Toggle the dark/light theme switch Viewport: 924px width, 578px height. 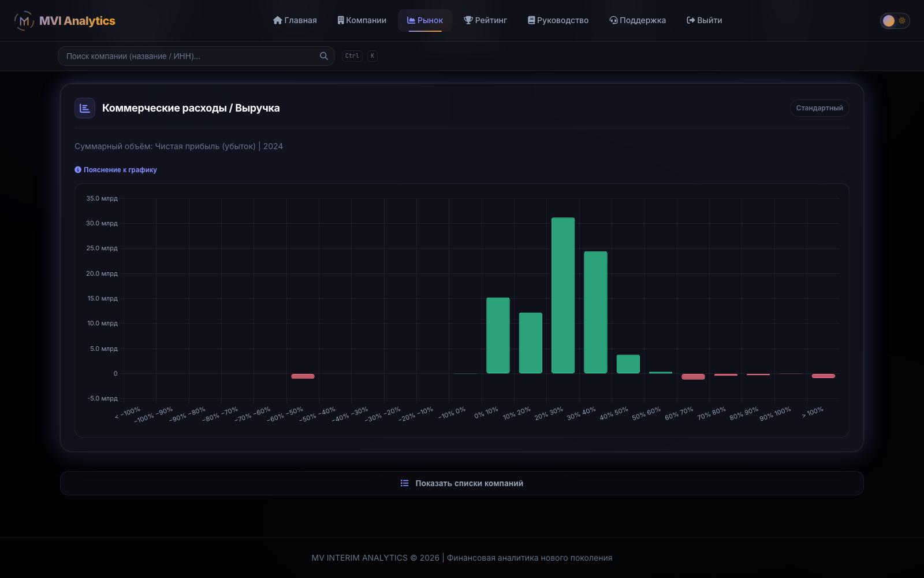tap(895, 21)
